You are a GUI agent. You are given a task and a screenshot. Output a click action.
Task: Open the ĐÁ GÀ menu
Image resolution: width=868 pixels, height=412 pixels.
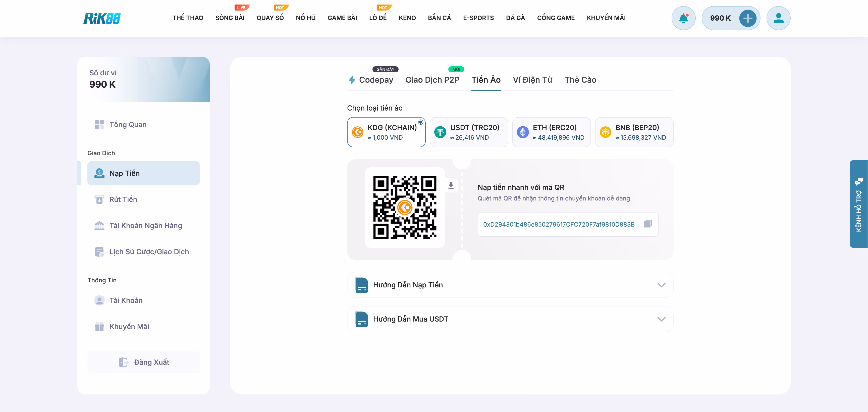(x=515, y=18)
